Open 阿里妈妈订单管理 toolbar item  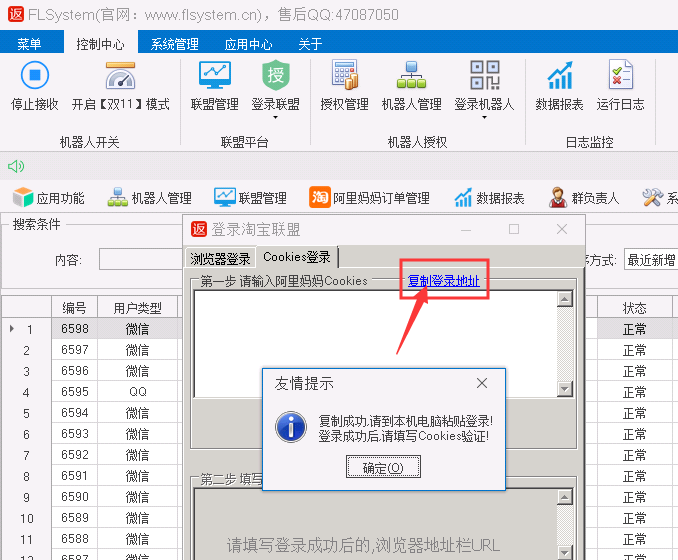(x=369, y=198)
